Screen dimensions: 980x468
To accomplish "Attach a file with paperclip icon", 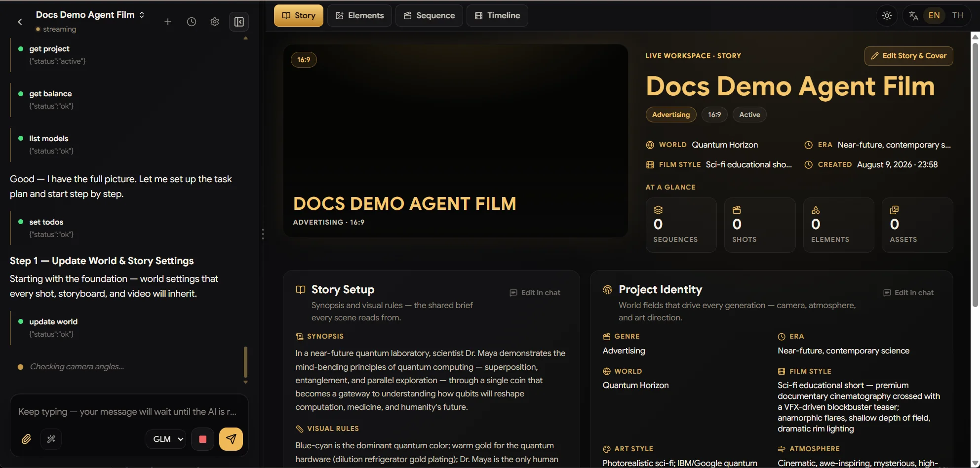I will point(27,439).
